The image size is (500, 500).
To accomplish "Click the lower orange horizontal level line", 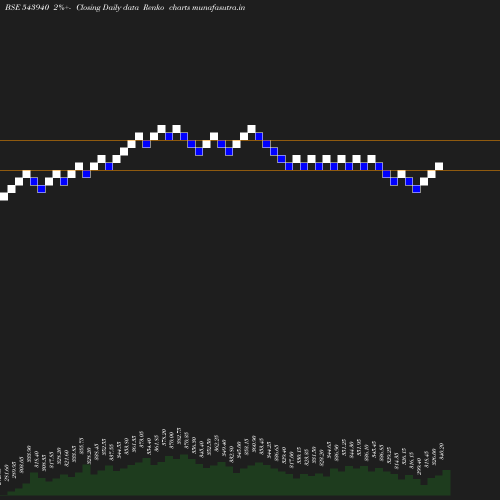I will coord(250,171).
